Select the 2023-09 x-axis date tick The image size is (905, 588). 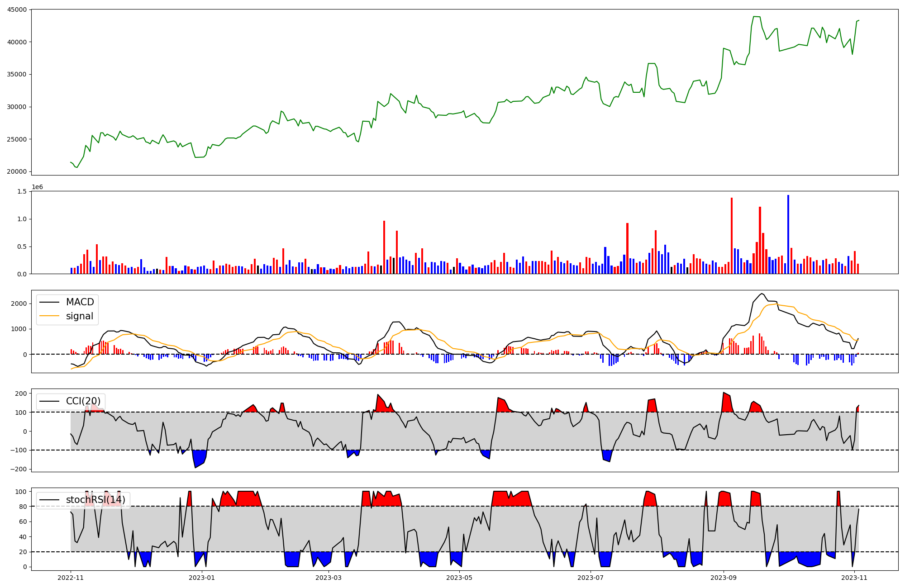[x=724, y=578]
